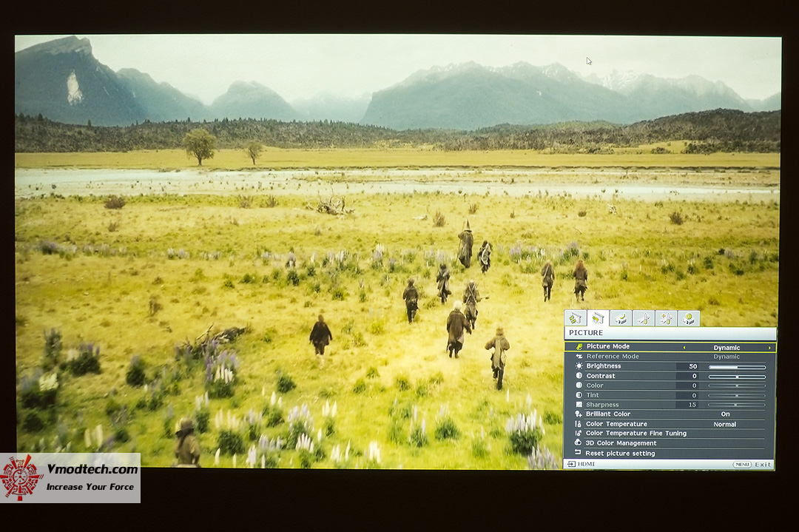Click the Reset picture setting arrow icon
Viewport: 799px width, 532px height.
pyautogui.click(x=578, y=453)
